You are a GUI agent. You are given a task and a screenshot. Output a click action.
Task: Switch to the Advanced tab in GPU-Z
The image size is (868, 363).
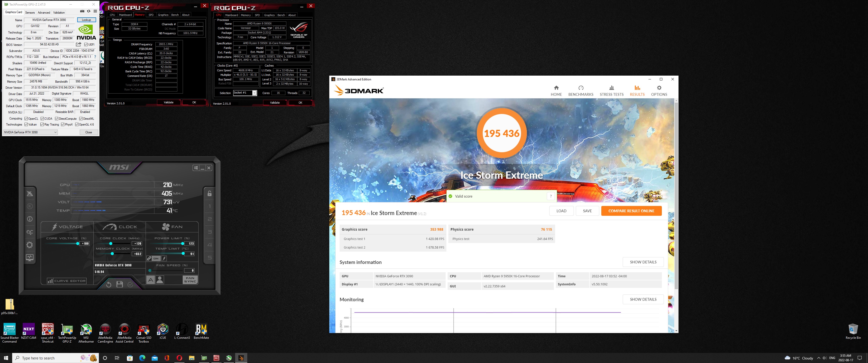click(x=44, y=12)
